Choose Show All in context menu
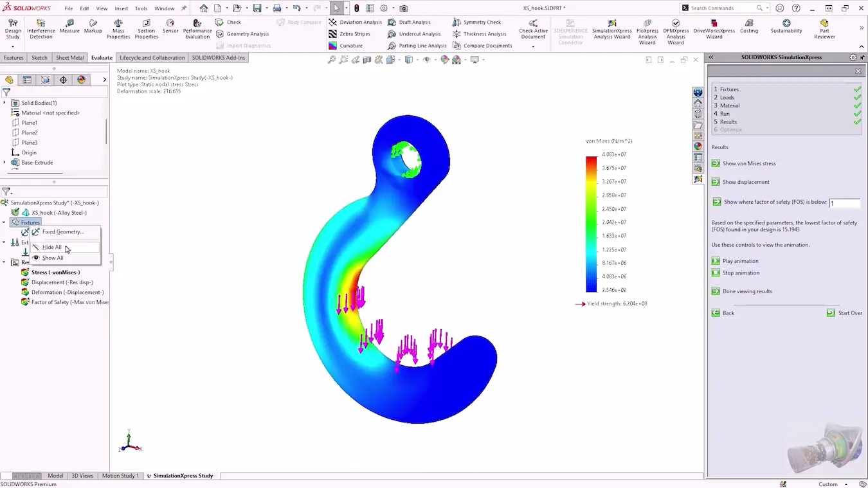The image size is (868, 488). pos(53,258)
